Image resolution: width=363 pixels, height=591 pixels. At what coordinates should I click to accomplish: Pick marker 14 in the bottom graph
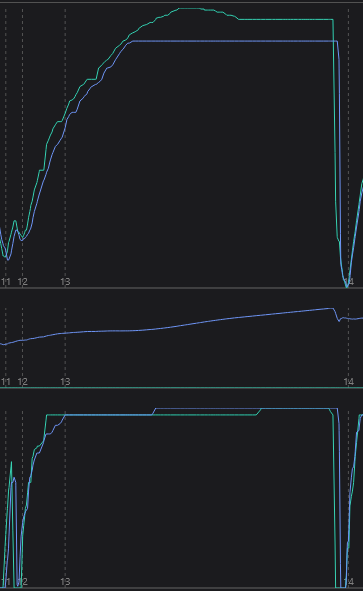349,582
